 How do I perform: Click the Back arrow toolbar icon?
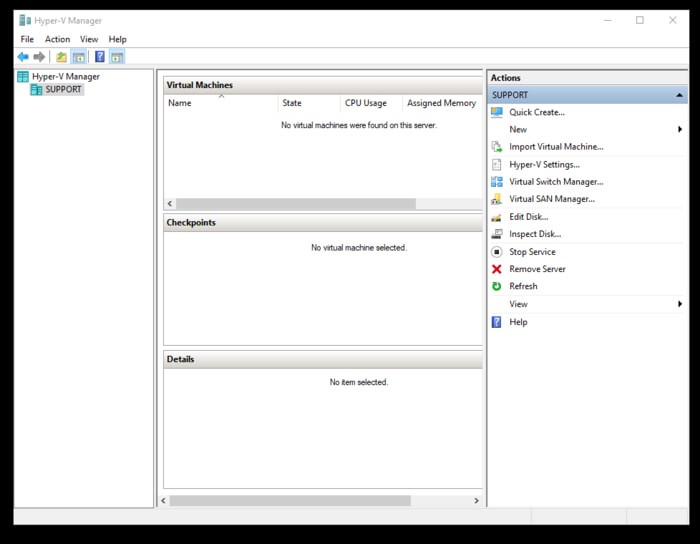pos(23,57)
